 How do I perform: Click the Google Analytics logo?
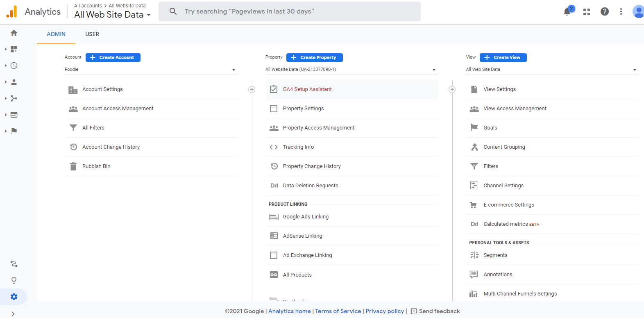[x=12, y=11]
